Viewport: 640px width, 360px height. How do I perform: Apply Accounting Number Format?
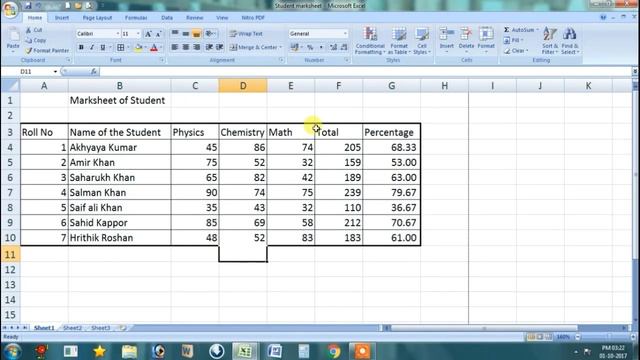294,48
